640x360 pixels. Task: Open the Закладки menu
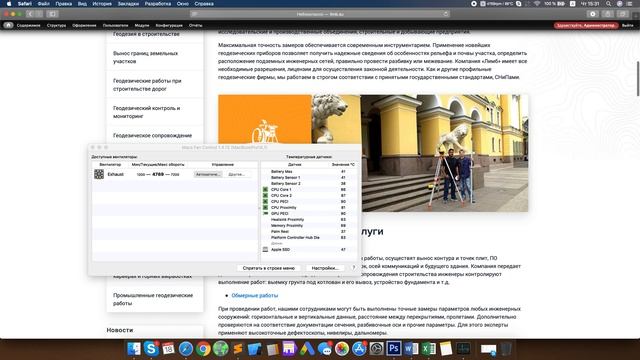click(x=128, y=4)
